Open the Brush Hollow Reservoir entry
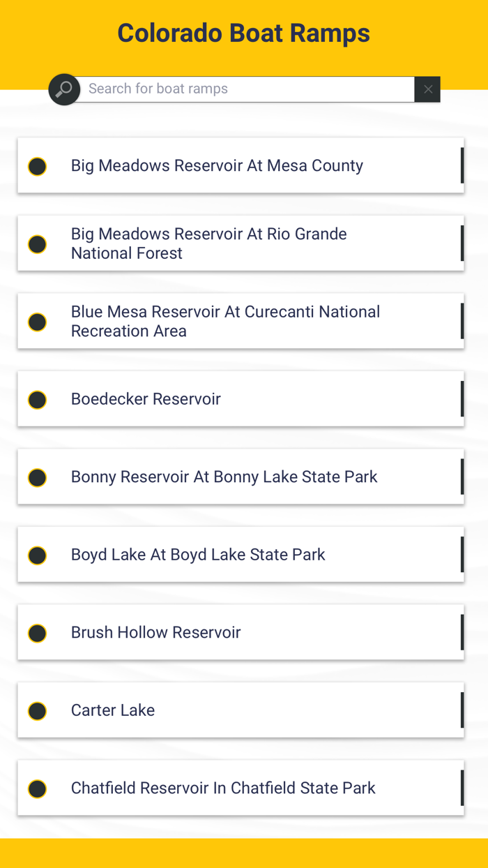This screenshot has width=488, height=868. [241, 632]
